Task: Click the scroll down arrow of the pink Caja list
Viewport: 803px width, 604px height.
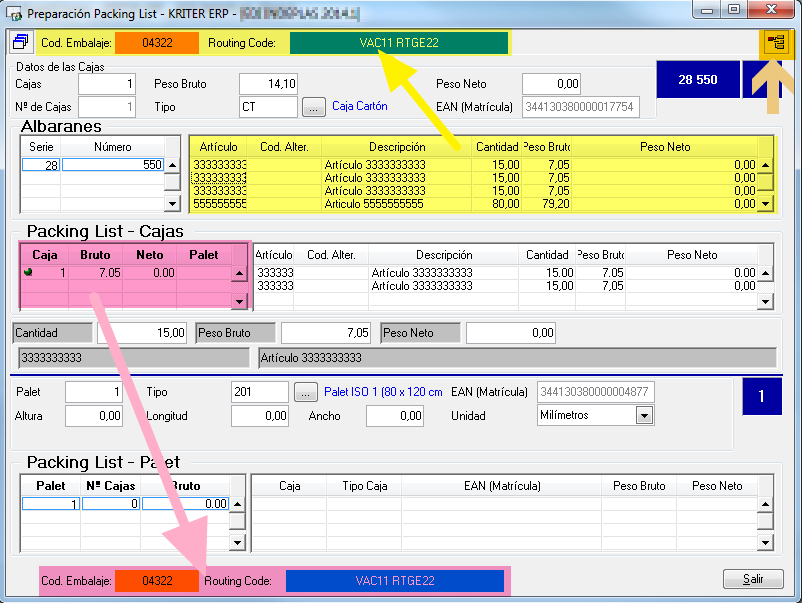Action: 239,302
